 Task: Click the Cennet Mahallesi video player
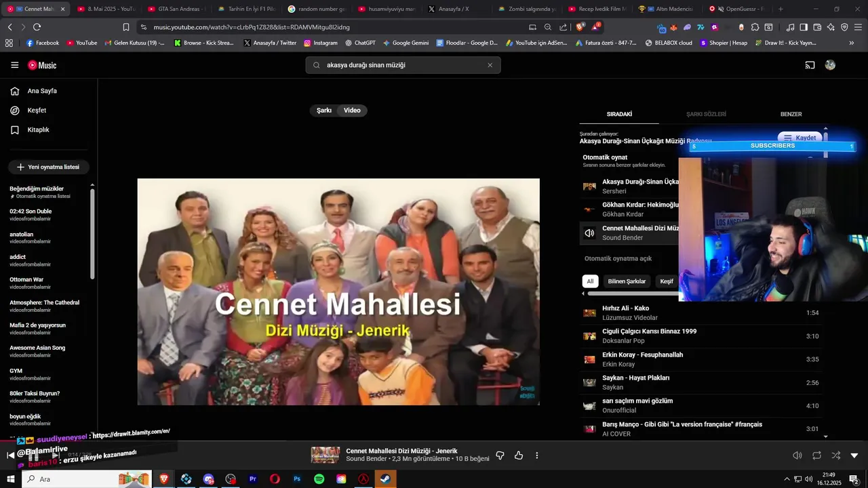[338, 292]
